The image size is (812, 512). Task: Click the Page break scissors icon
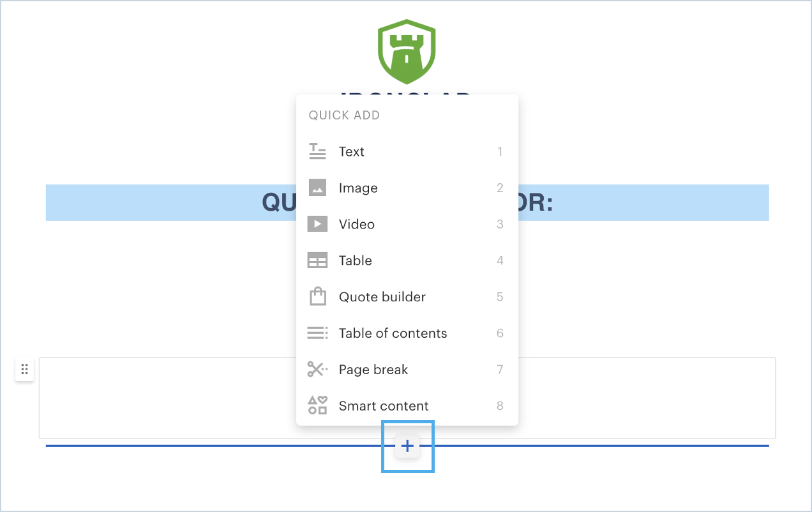click(317, 370)
